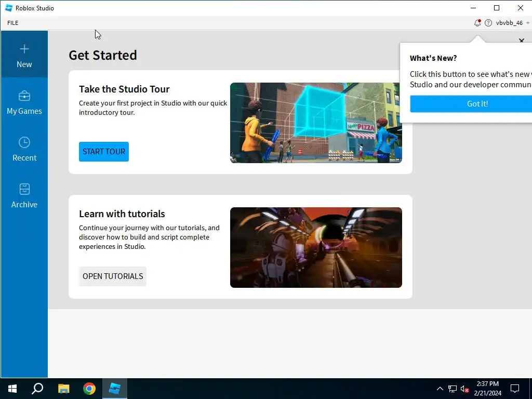Open the My Games section
The width and height of the screenshot is (532, 399).
tap(24, 101)
